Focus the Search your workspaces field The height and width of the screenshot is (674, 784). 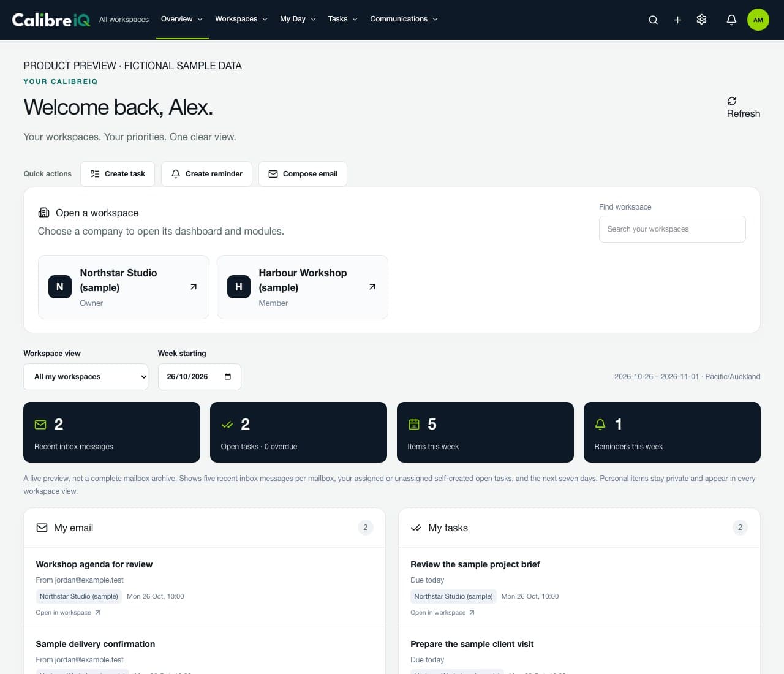pos(673,229)
